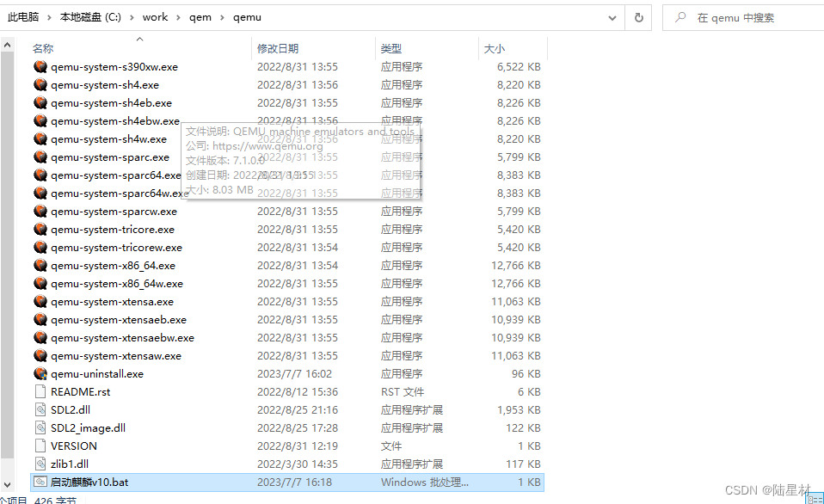Click the qemu-system-sh4eb.exe file icon
The width and height of the screenshot is (824, 504).
[x=40, y=102]
